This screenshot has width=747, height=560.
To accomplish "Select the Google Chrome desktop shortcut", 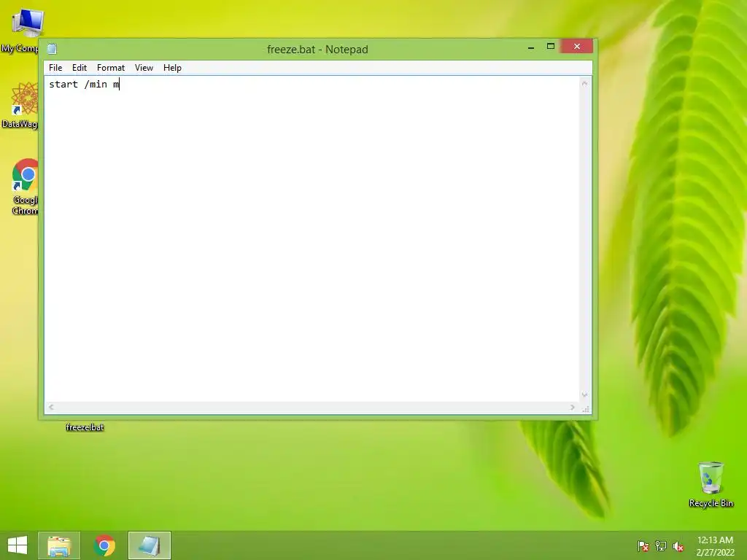I will tap(24, 187).
